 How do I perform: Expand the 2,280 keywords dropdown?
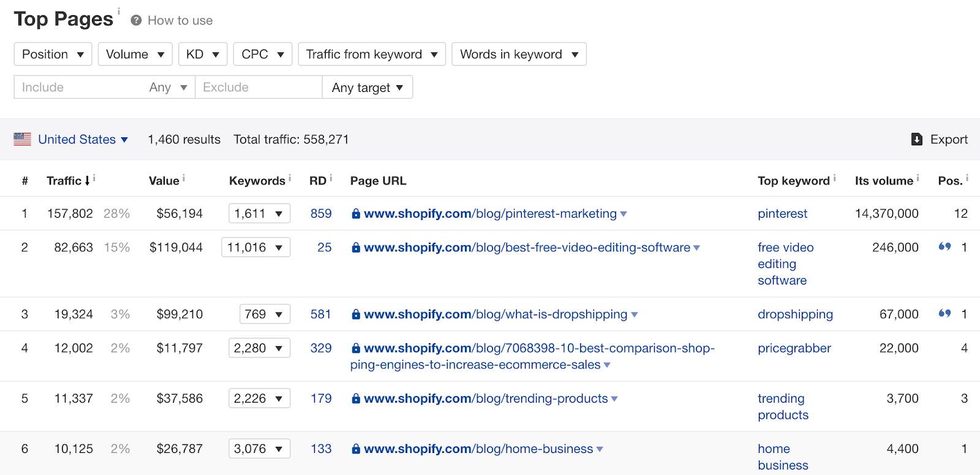click(x=259, y=348)
